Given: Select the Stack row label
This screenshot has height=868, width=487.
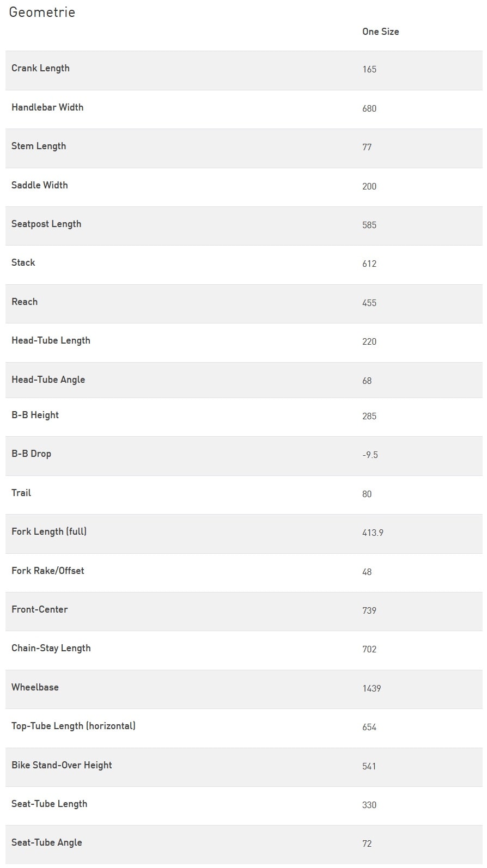Looking at the screenshot, I should click(x=23, y=262).
